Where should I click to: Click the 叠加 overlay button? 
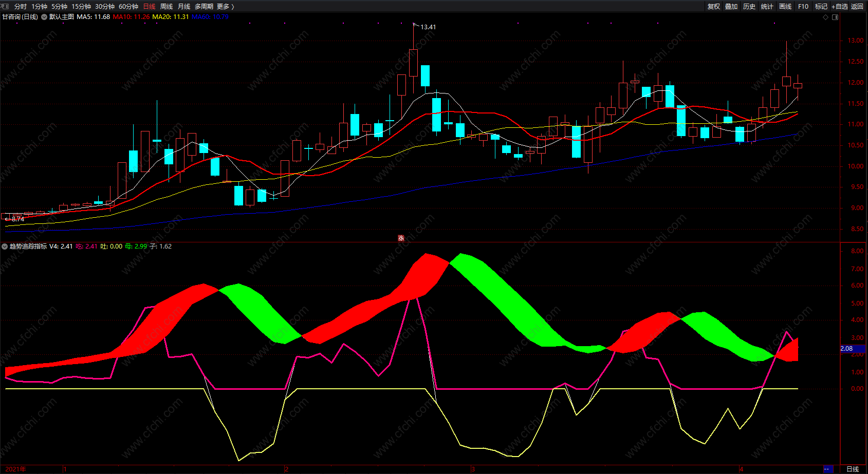[731, 7]
